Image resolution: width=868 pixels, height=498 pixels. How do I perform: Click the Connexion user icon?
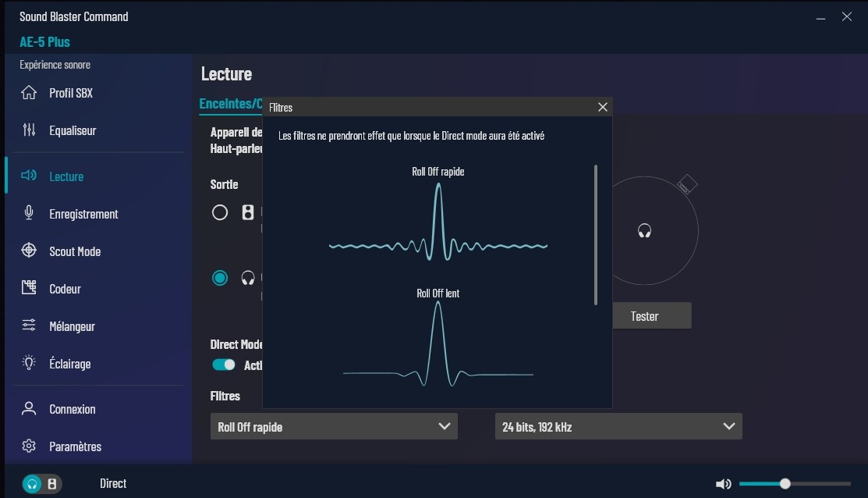pos(29,409)
